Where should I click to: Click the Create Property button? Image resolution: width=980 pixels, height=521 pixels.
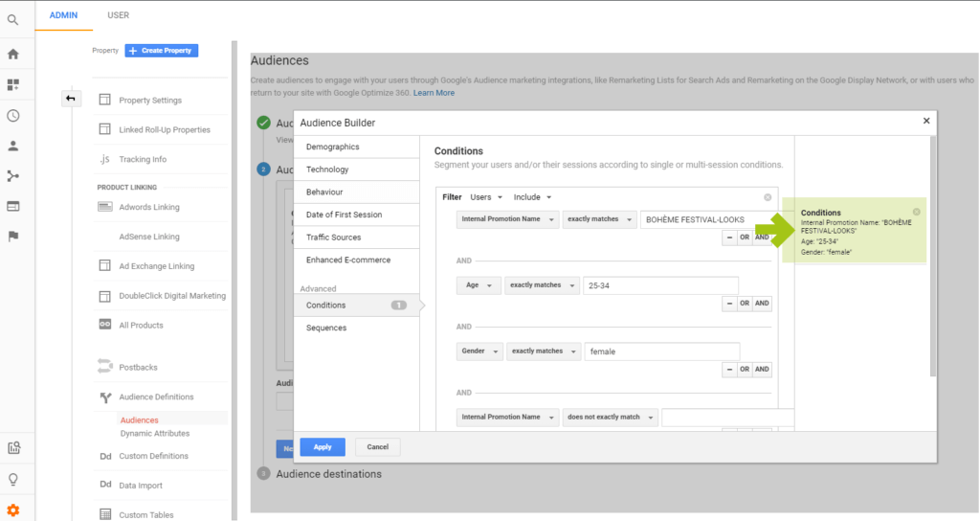(162, 51)
